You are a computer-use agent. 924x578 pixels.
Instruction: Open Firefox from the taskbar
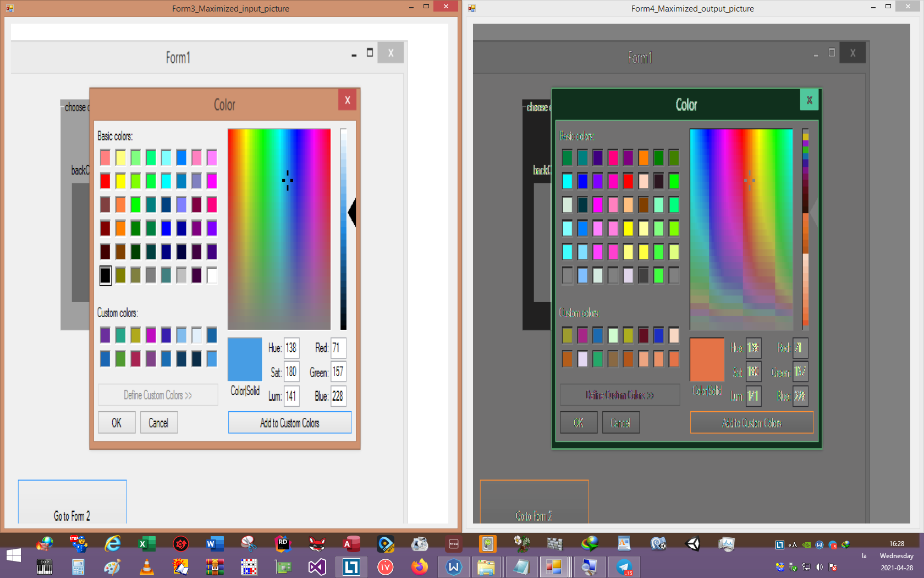point(420,567)
